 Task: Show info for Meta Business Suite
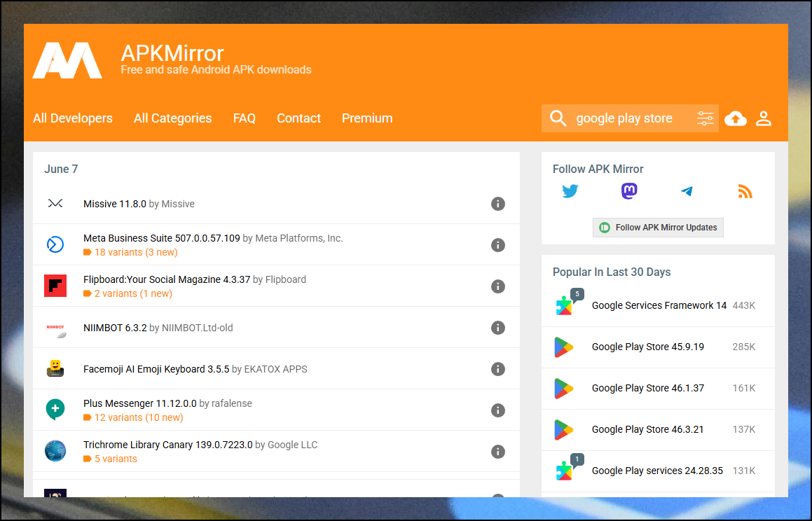497,245
